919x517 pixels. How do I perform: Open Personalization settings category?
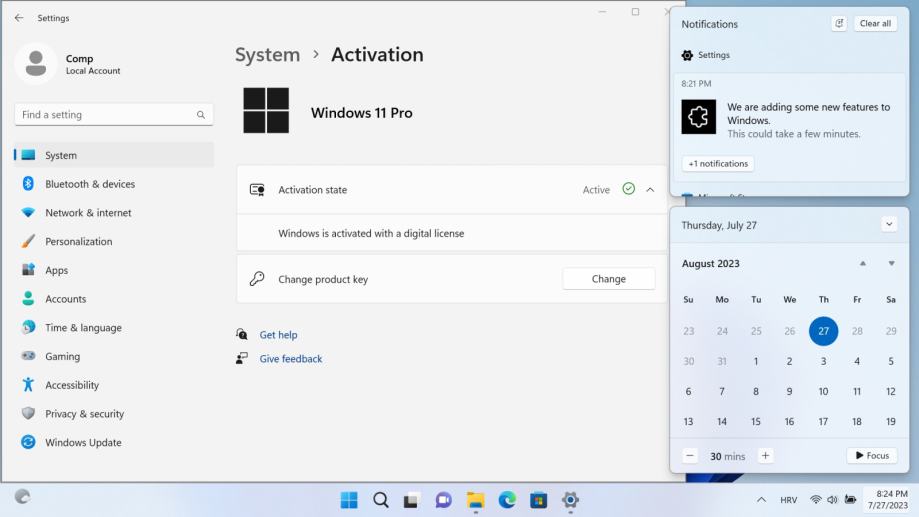click(78, 241)
